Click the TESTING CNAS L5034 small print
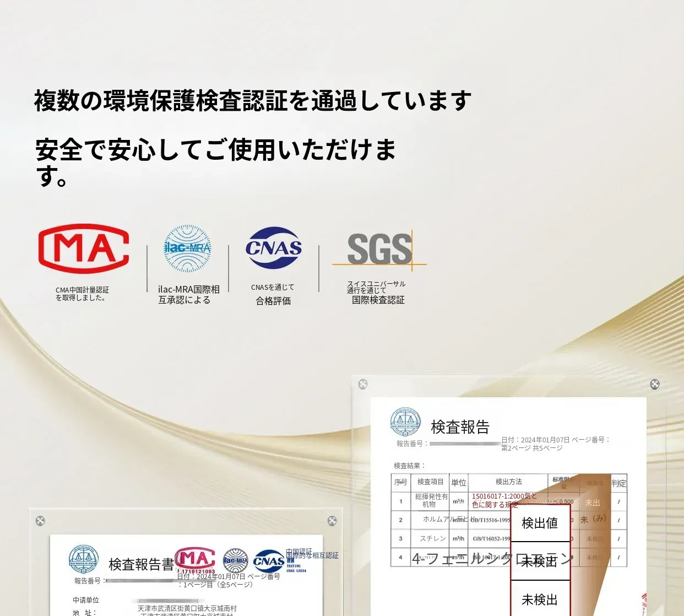684x616 pixels. click(x=296, y=568)
